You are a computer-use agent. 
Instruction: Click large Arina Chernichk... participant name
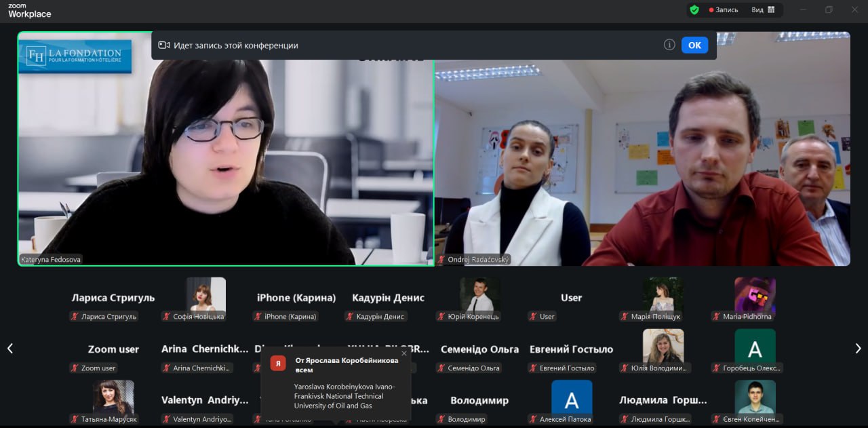click(205, 349)
